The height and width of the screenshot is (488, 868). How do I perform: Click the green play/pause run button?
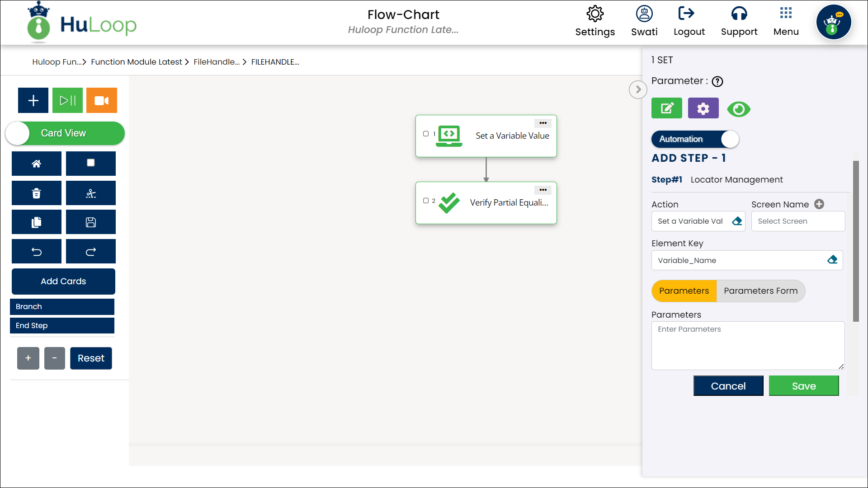tap(67, 100)
